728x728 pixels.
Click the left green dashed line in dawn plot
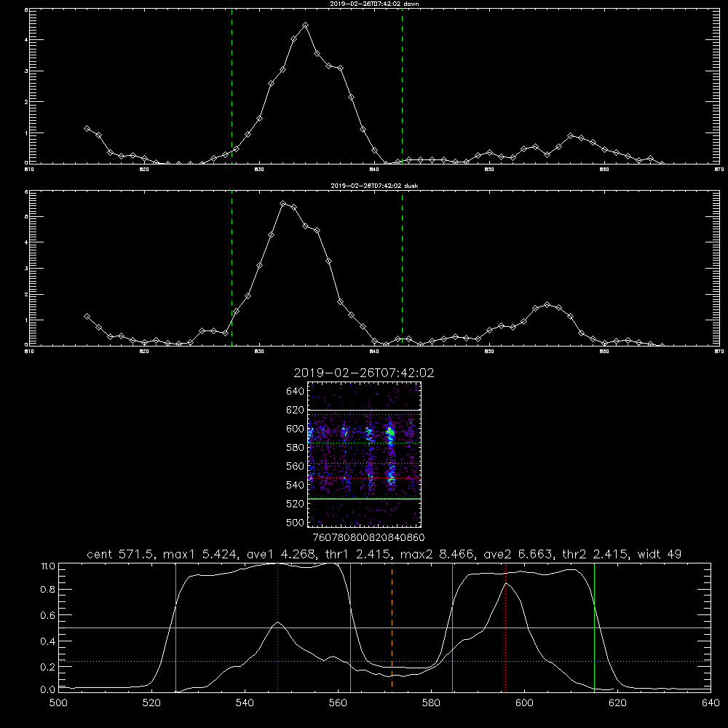click(232, 86)
